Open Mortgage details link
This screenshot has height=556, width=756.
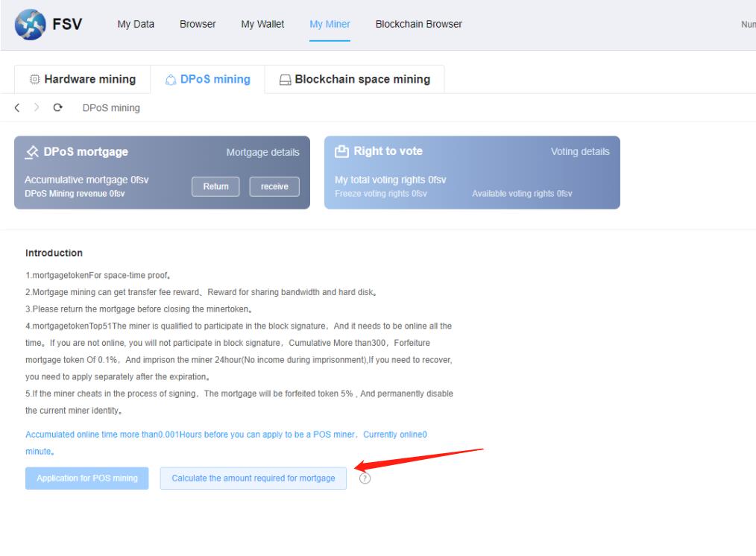coord(262,152)
